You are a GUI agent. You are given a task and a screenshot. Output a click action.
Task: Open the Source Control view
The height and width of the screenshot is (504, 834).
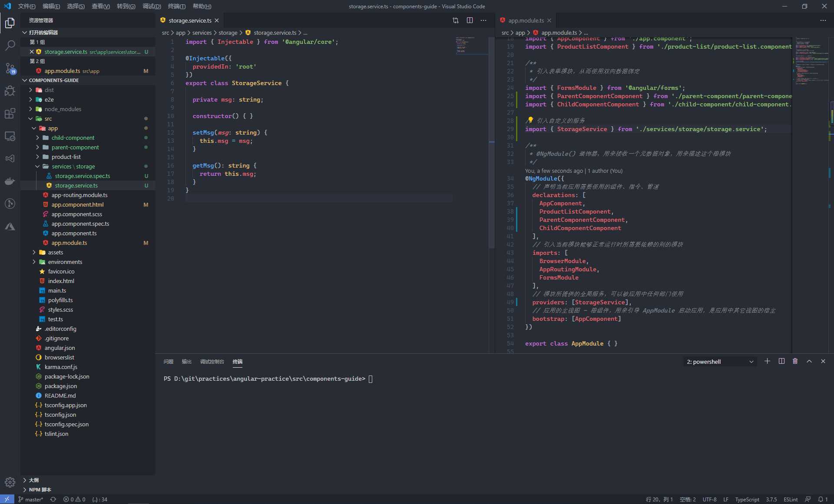pos(10,68)
